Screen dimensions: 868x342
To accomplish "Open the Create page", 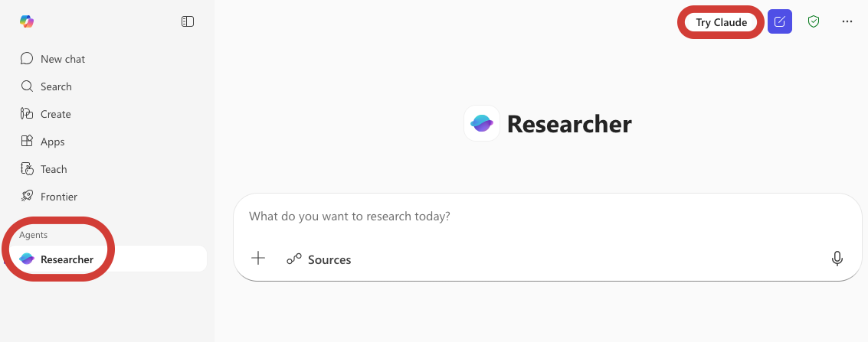I will (55, 114).
